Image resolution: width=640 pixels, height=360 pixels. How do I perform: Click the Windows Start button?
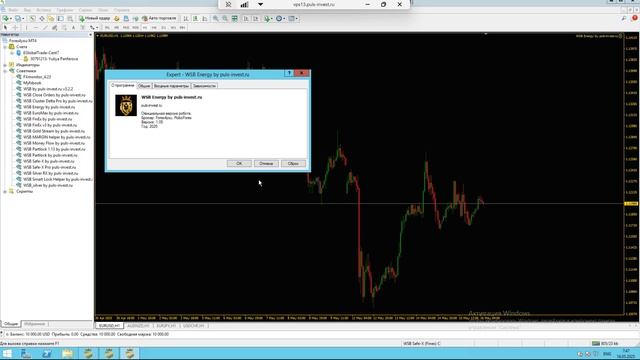pos(7,353)
